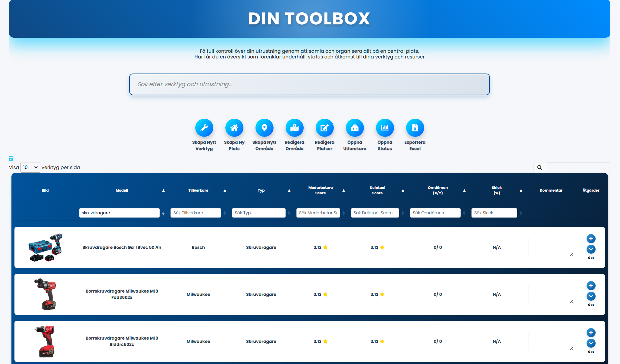The width and height of the screenshot is (620, 364).
Task: Click the comment box for Milwaukee Blddrc502c
Action: 551,341
